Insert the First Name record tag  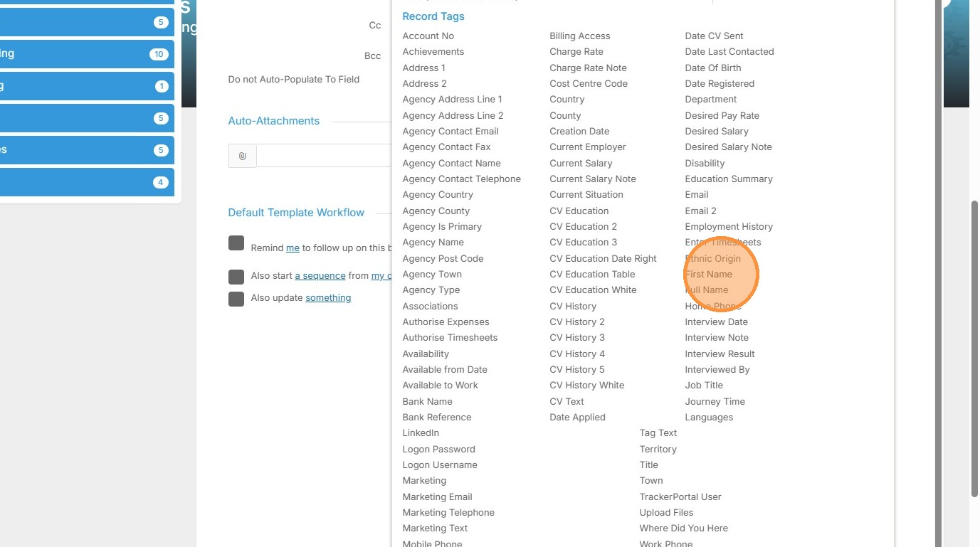click(x=709, y=275)
